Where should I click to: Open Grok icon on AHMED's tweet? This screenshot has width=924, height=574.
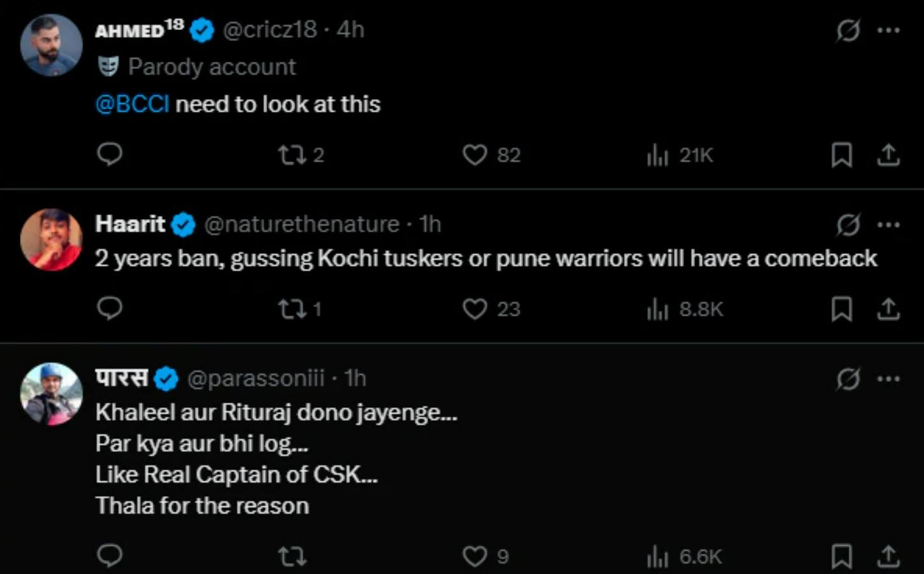(x=848, y=30)
